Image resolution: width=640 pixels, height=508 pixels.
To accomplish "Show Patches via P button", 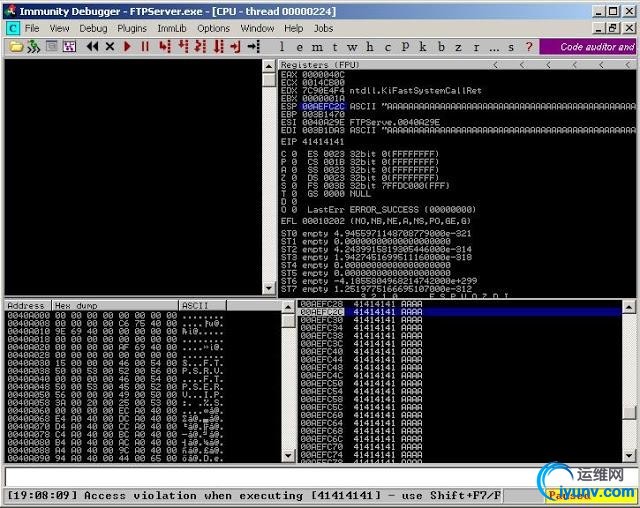I will point(405,47).
